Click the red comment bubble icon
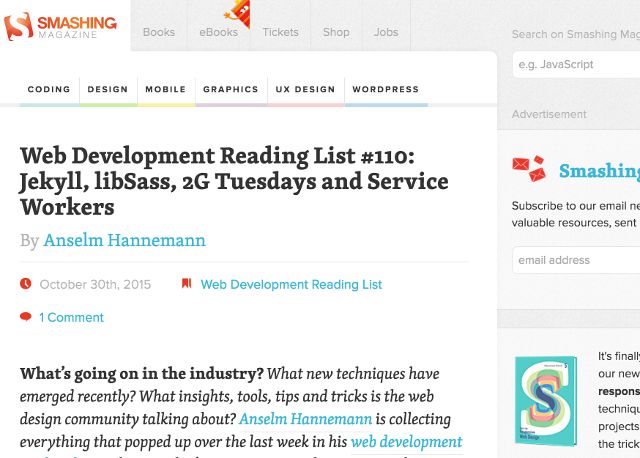Image resolution: width=640 pixels, height=458 pixels. (26, 316)
